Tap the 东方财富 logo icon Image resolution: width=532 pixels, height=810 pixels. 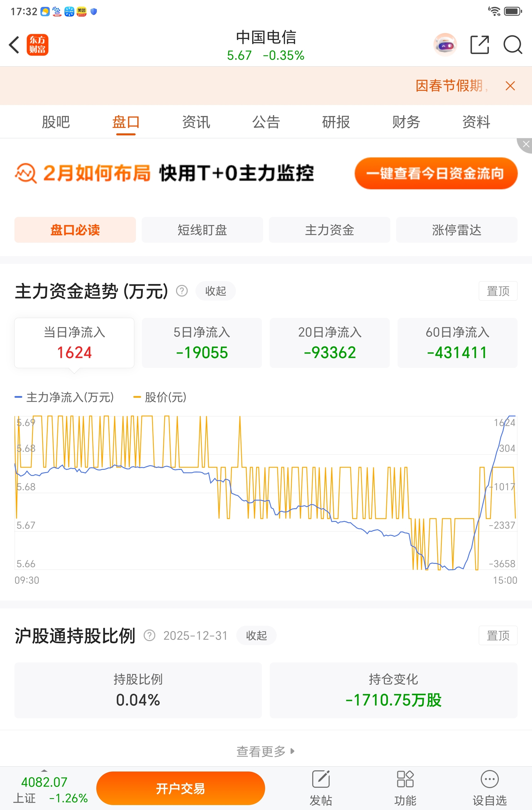[37, 45]
